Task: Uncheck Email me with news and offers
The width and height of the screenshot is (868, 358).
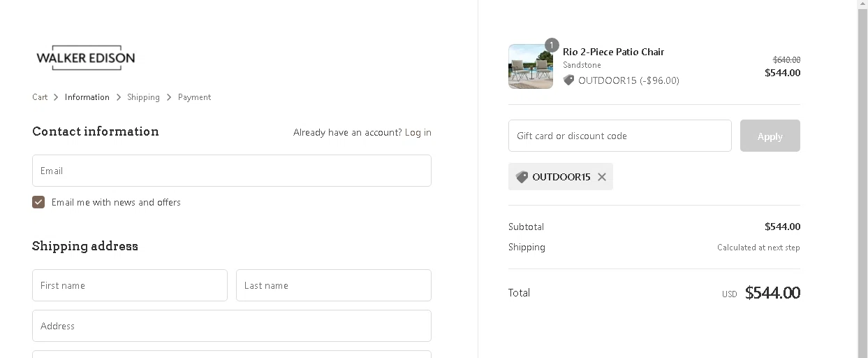Action: pyautogui.click(x=38, y=202)
